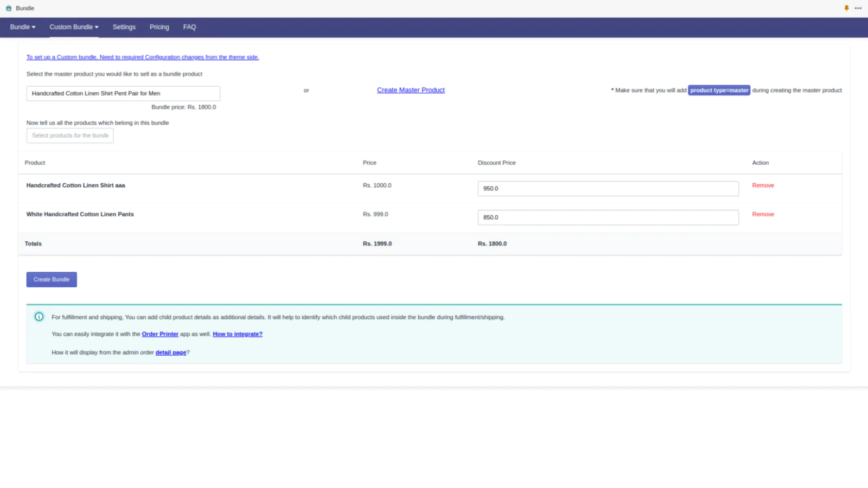The width and height of the screenshot is (868, 488).
Task: Open the custom bundle configuration changes link
Action: click(143, 57)
